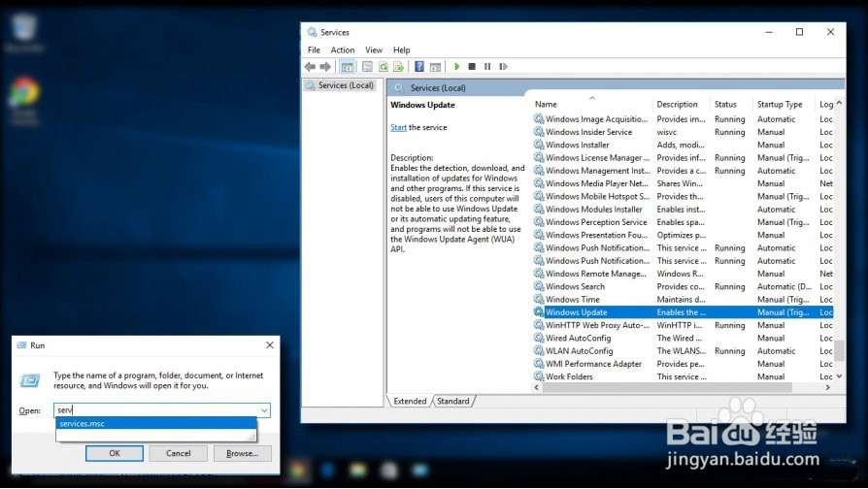Toggle the Show/Hide Console Tree toolbar icon
This screenshot has height=489, width=868.
tap(347, 67)
